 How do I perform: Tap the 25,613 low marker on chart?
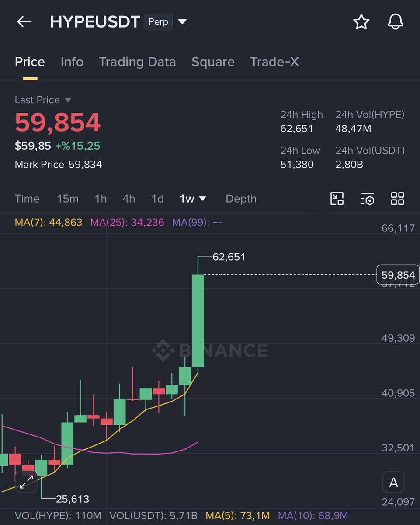(73, 499)
